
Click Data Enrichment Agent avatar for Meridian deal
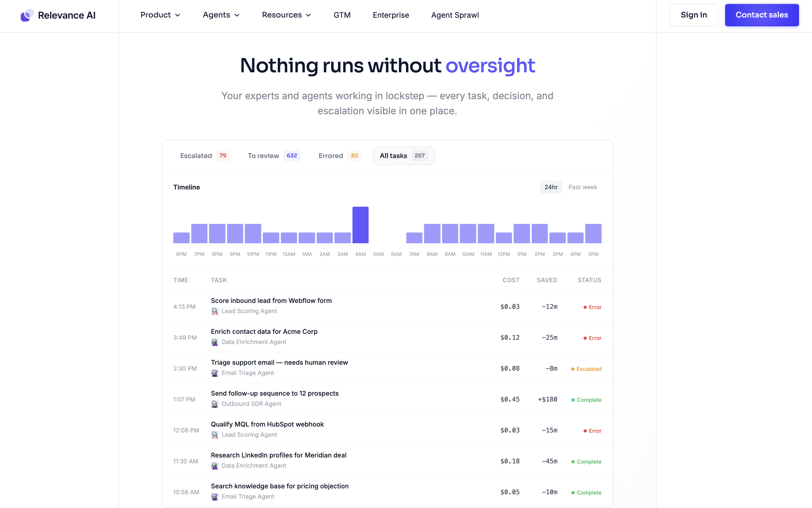click(x=214, y=466)
